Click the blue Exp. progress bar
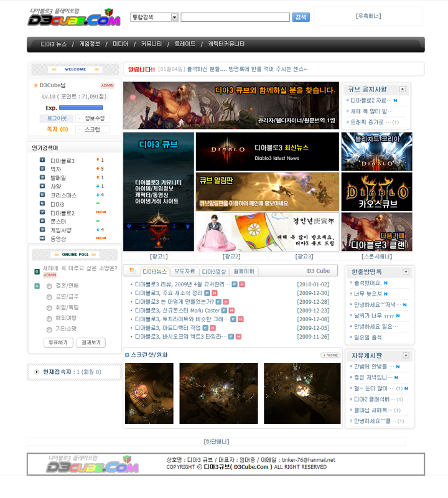 click(x=81, y=108)
